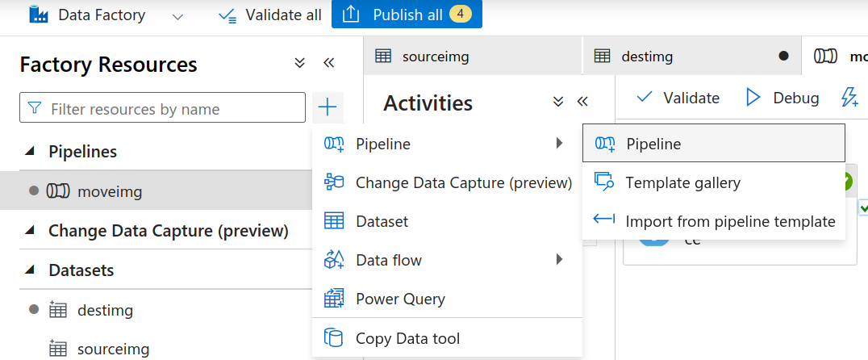Select Import from pipeline template
868x360 pixels.
(714, 221)
